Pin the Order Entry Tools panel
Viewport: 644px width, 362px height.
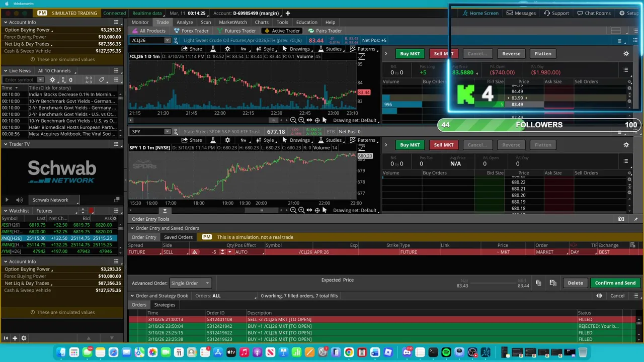pyautogui.click(x=635, y=219)
